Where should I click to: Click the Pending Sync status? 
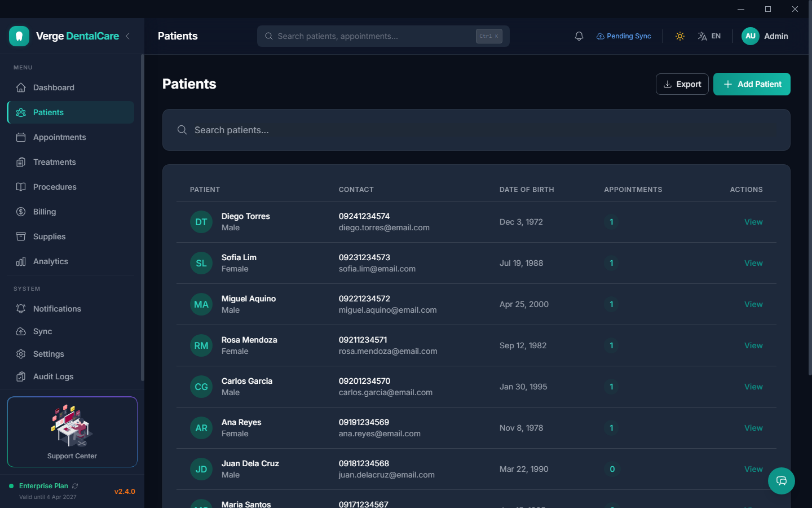tap(624, 36)
